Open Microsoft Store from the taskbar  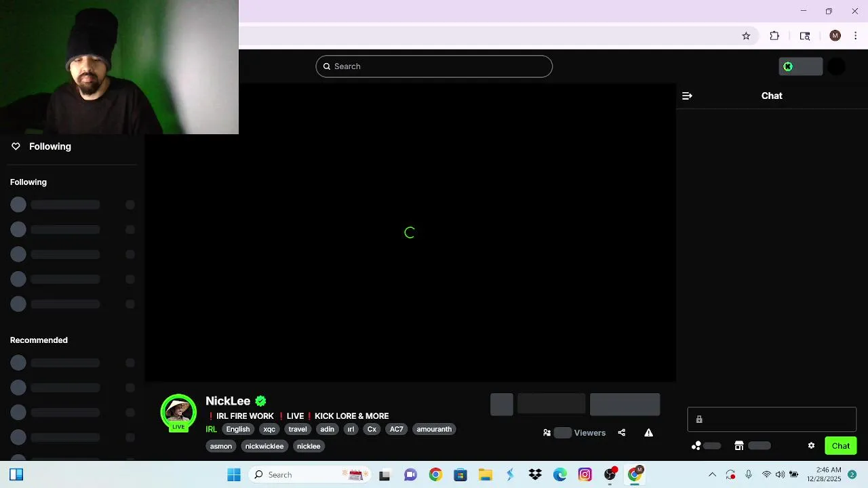pos(460,474)
